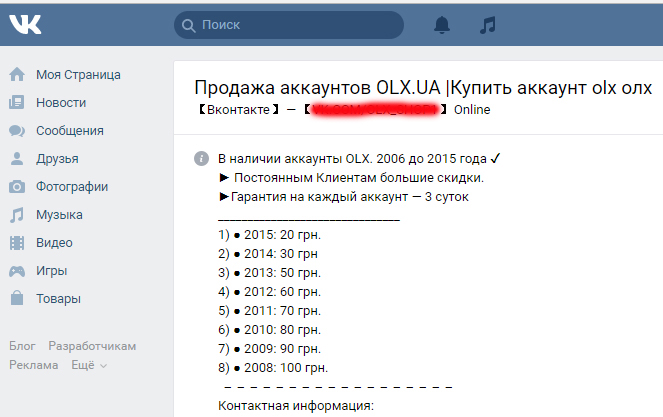Screen dimensions: 663x417
Task: Click the note icon beside Музыка
Action: click(x=17, y=215)
